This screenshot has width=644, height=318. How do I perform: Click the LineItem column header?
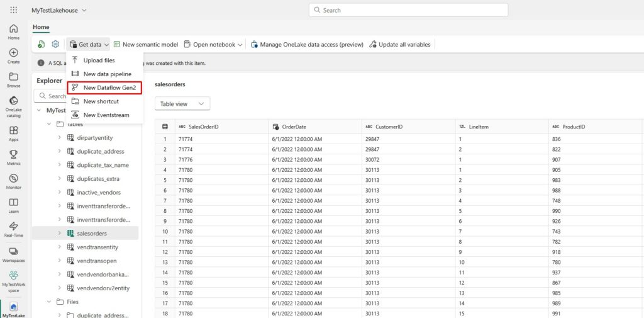pos(502,127)
